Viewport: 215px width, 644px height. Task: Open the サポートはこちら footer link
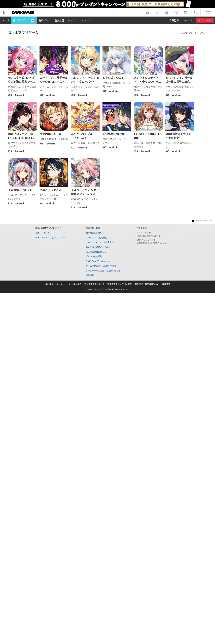pos(43,233)
